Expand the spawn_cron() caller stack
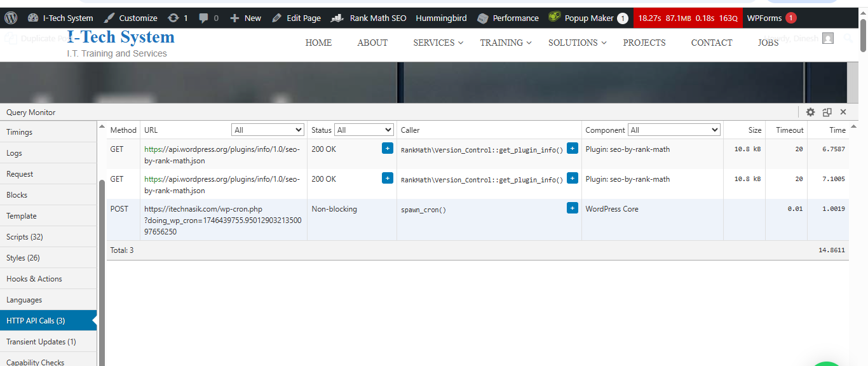The width and height of the screenshot is (868, 366). click(572, 208)
